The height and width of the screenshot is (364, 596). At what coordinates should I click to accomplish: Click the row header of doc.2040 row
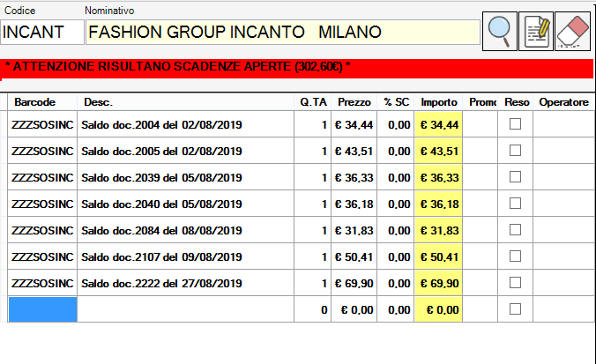(4, 204)
